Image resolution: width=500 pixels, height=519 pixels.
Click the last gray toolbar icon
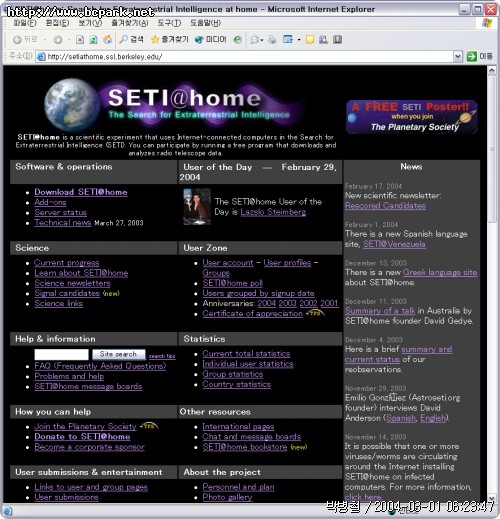[337, 40]
